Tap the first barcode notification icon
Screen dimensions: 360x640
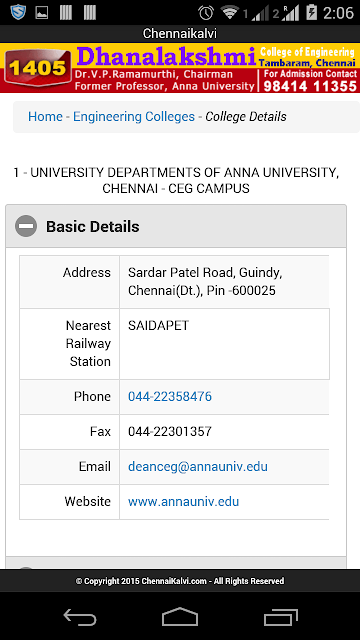pos(66,13)
